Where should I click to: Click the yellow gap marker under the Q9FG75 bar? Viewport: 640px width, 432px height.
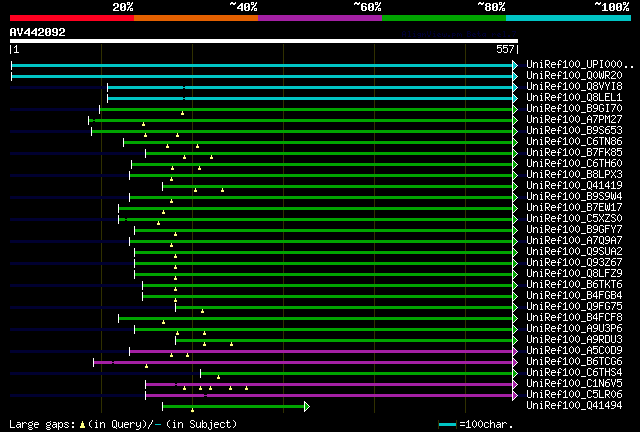coord(202,311)
